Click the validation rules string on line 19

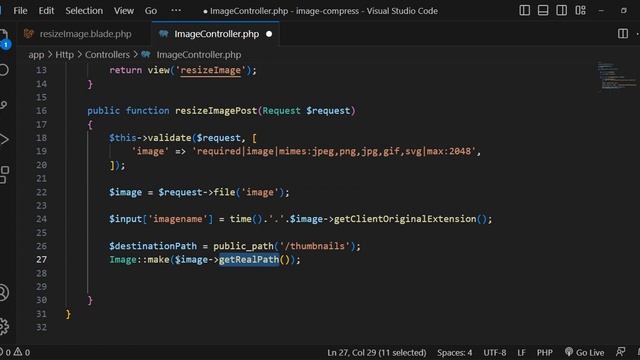pyautogui.click(x=334, y=151)
